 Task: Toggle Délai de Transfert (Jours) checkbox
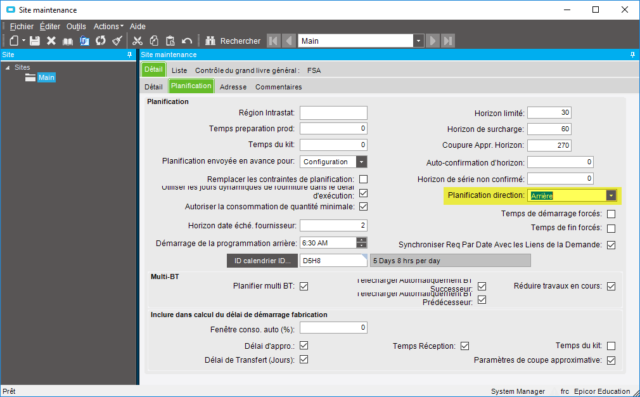click(x=304, y=359)
